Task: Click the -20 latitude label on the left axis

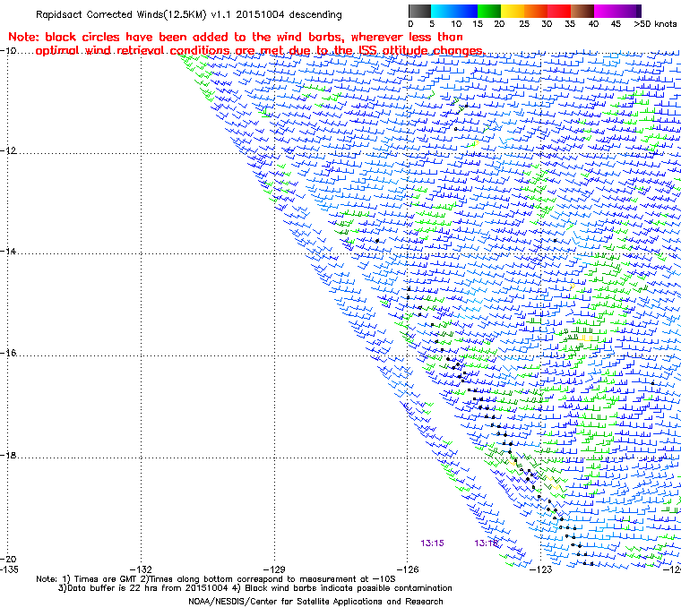Action: (9, 559)
